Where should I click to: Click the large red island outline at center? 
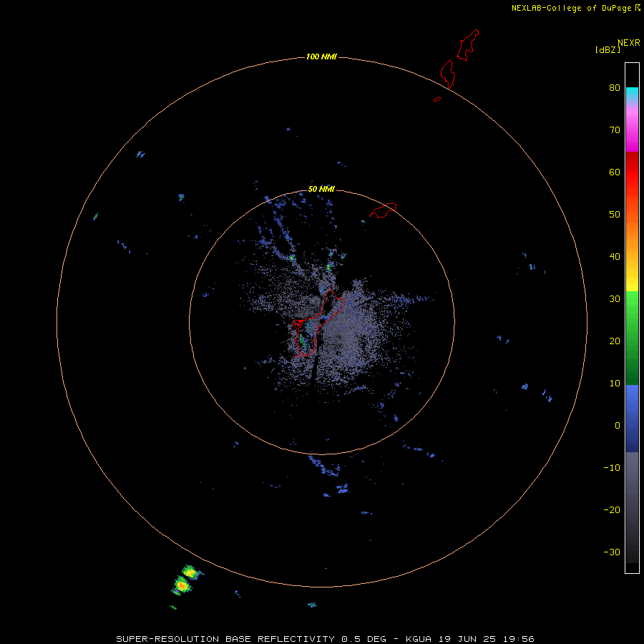tap(318, 323)
